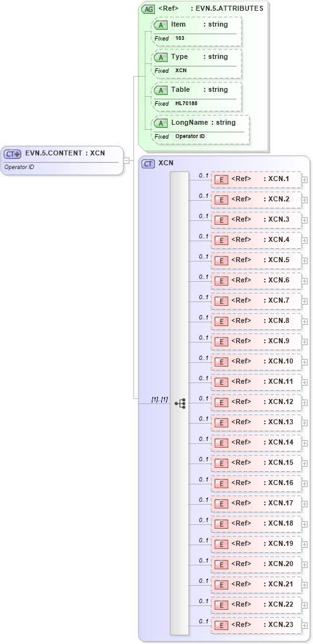Click the CT icon of EVN.5.CONTENT

pyautogui.click(x=12, y=154)
